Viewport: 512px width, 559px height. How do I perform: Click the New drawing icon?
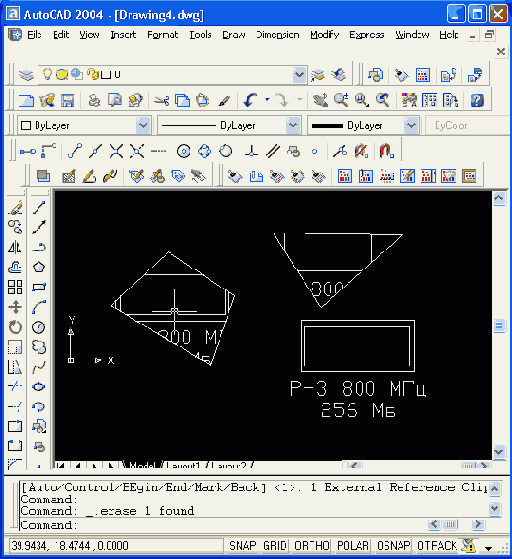[26, 101]
